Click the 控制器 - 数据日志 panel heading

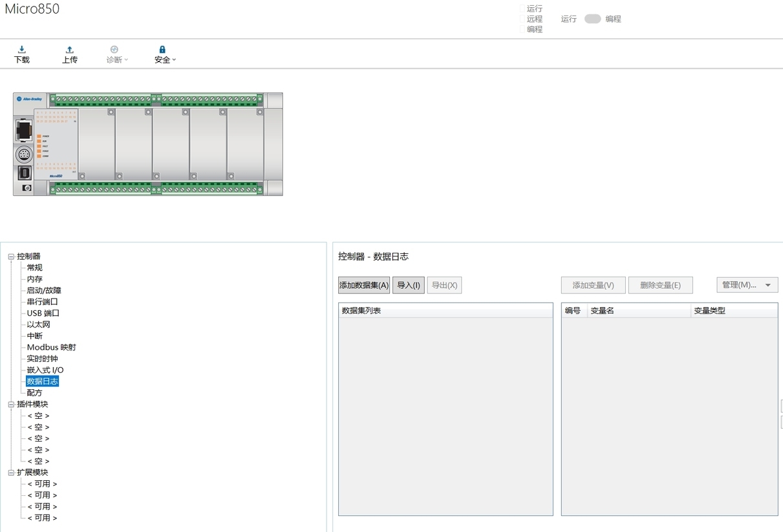coord(374,257)
